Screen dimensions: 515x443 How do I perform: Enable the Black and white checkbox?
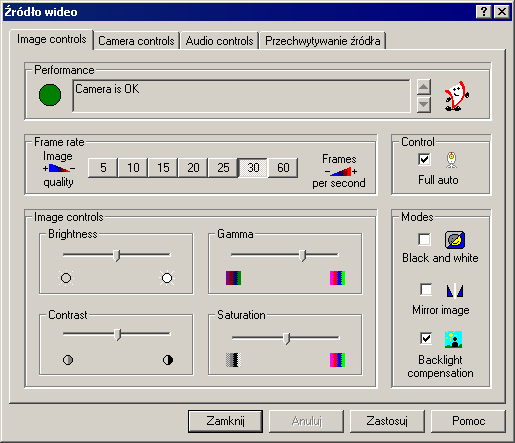tap(424, 239)
